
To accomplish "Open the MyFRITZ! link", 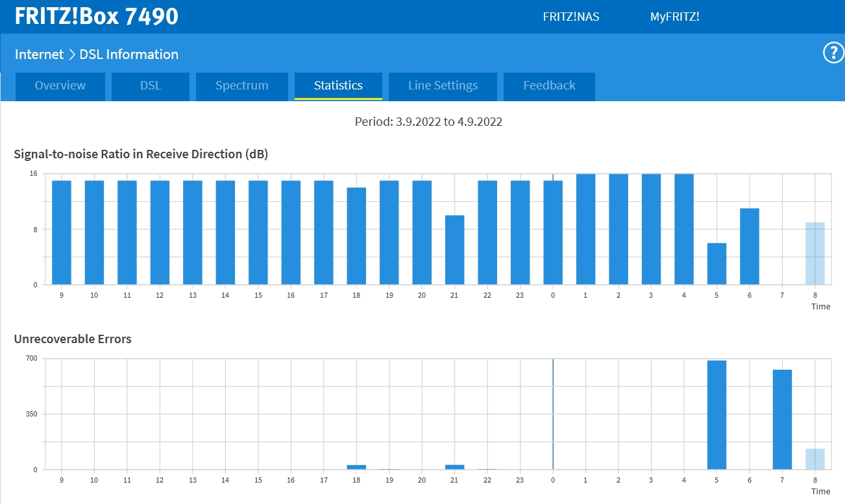I will (x=674, y=17).
